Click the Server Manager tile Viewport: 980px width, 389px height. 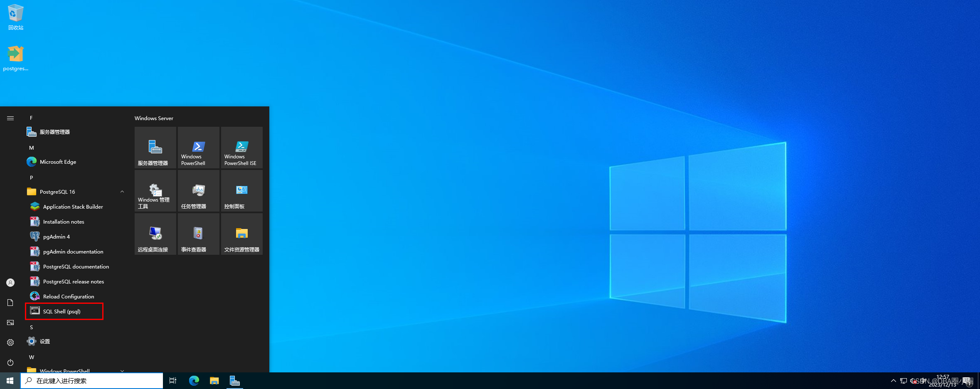(x=155, y=148)
